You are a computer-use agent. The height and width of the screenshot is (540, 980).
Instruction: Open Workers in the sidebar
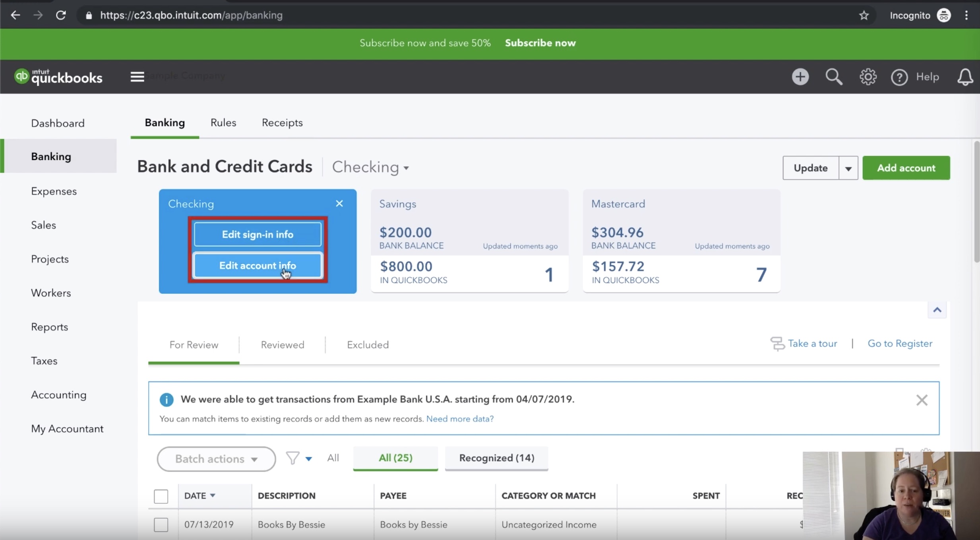click(51, 293)
